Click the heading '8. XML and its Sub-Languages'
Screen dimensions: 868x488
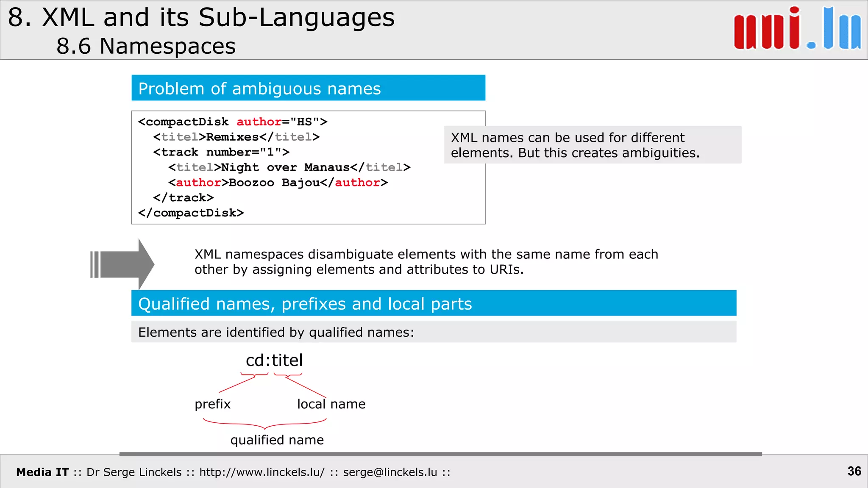coord(201,18)
